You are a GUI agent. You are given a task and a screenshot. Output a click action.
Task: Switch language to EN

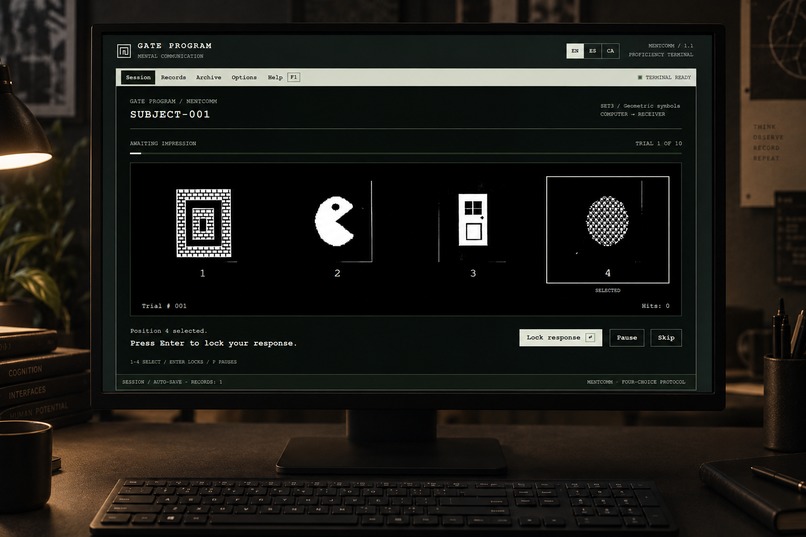pyautogui.click(x=575, y=51)
